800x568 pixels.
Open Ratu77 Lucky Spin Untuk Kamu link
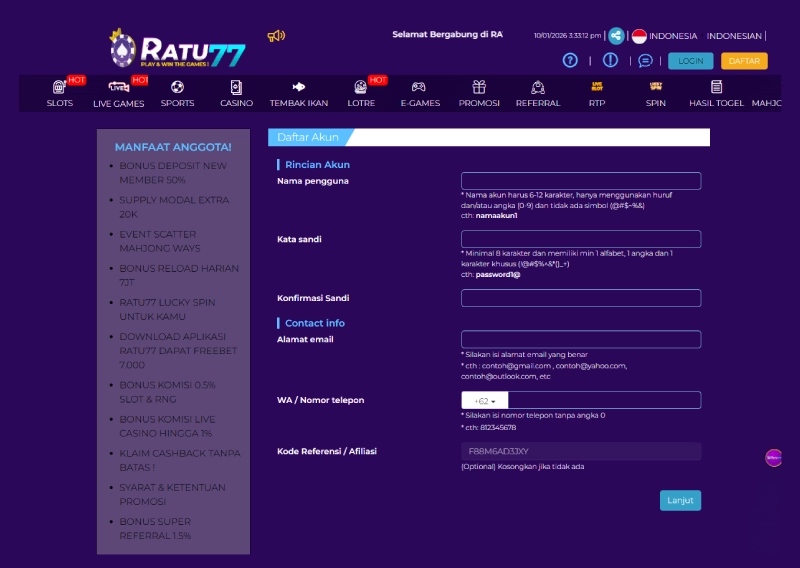coord(167,309)
